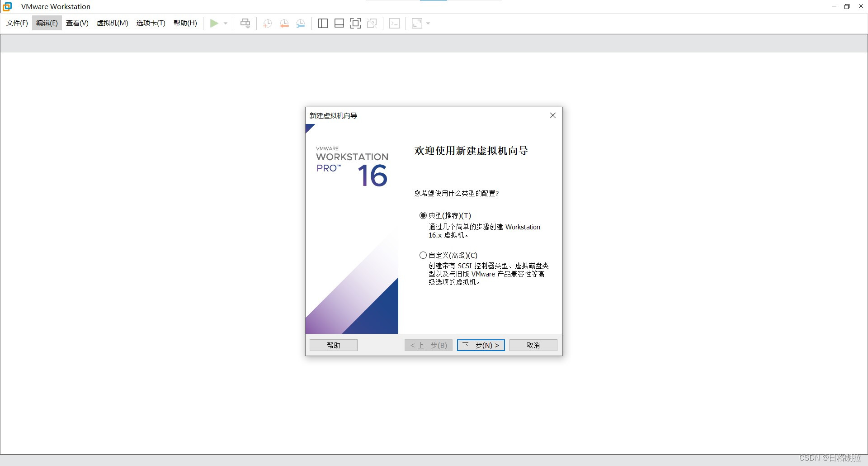This screenshot has width=868, height=466.
Task: Click the 欢迎使用新建虚拟机向导 heading text
Action: [471, 151]
